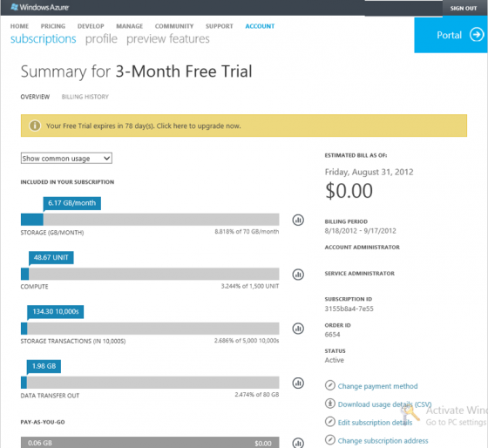488x448 pixels.
Task: Click the Portal button
Action: [x=451, y=35]
